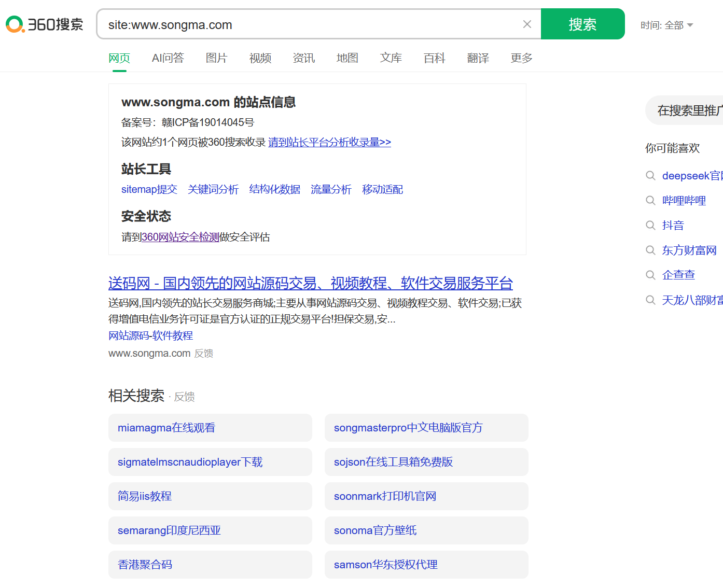Click 反馈 beside 相关搜索 heading

pyautogui.click(x=184, y=397)
